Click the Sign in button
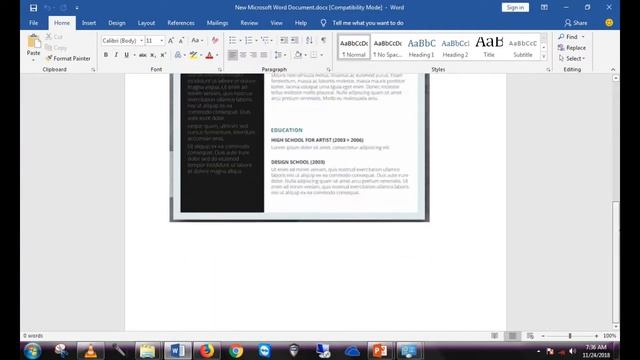The image size is (640, 360). coord(515,7)
